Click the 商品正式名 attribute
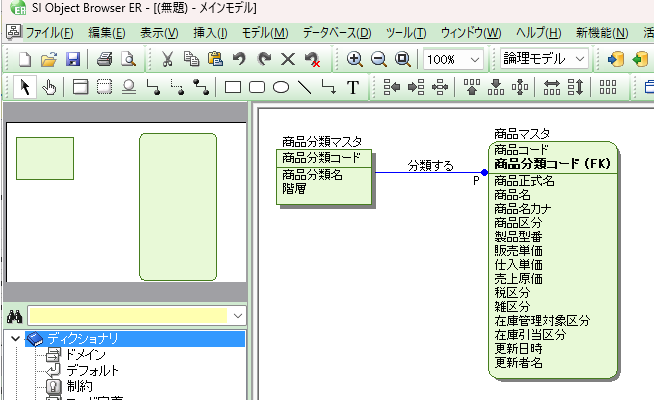Viewport: 654px width, 400px height. tap(524, 181)
